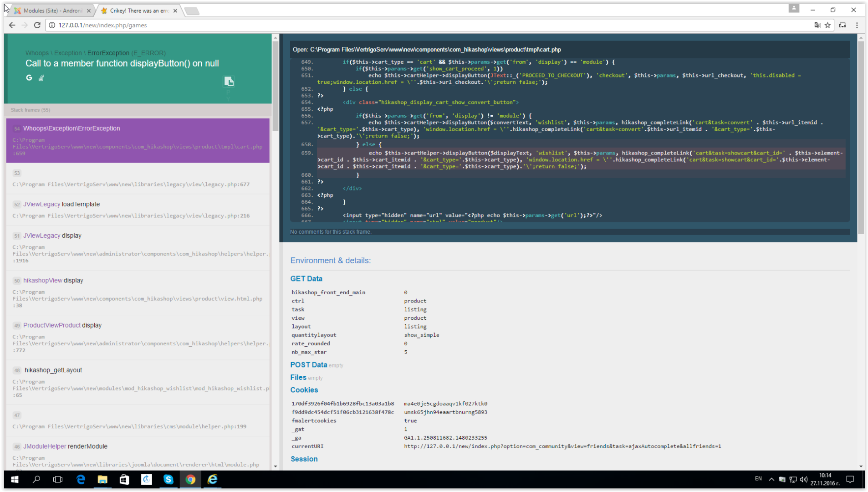Copy the exception to clipboard
This screenshot has height=492, width=868.
click(229, 82)
